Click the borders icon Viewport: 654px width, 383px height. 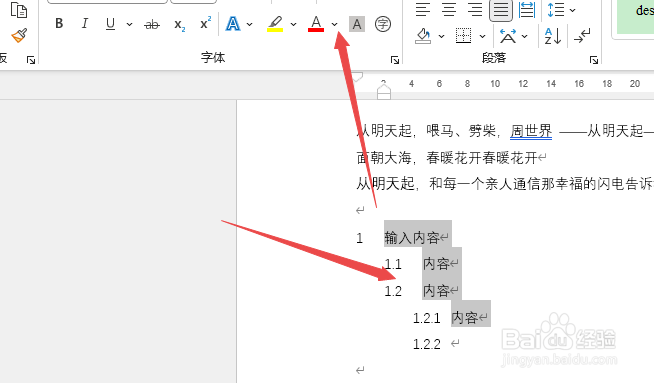click(x=463, y=36)
